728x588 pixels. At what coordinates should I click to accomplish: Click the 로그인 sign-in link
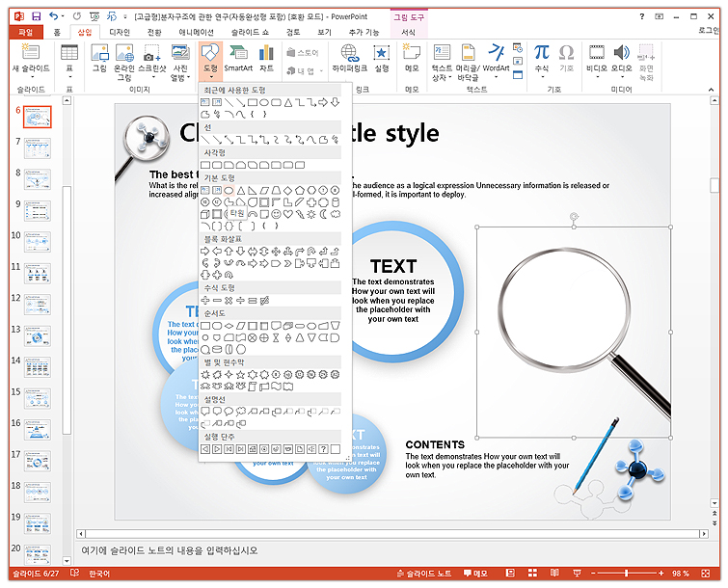click(x=709, y=31)
